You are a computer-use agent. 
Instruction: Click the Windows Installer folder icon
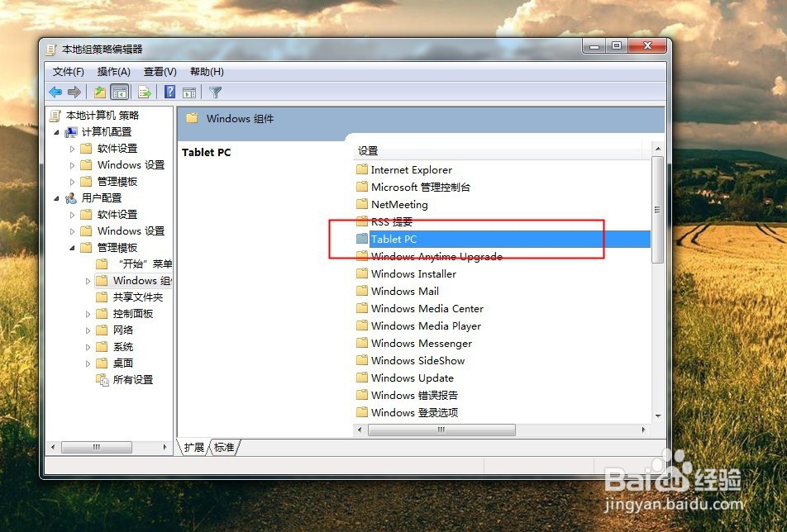pos(362,273)
